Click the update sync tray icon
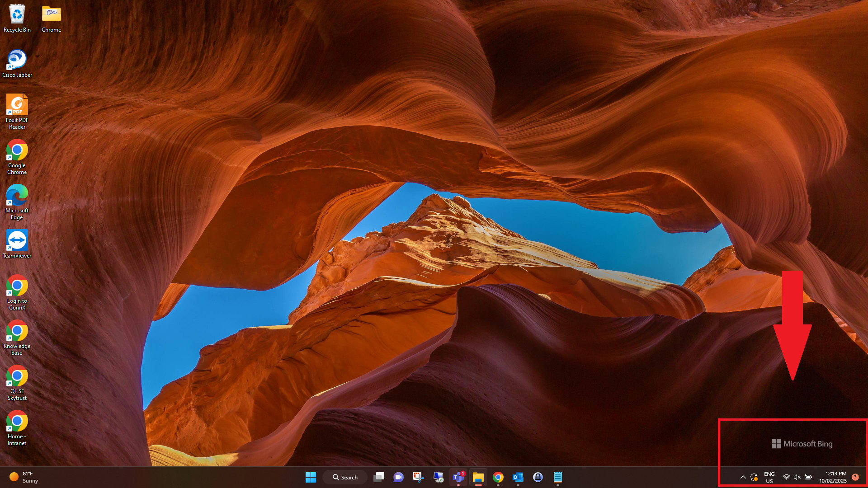This screenshot has width=868, height=488. coord(754,477)
